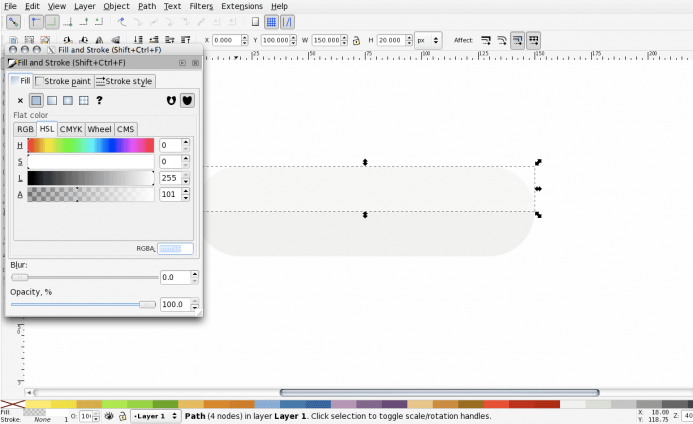This screenshot has height=424, width=693.
Task: Toggle width/height ratio lock icon
Action: tap(356, 41)
